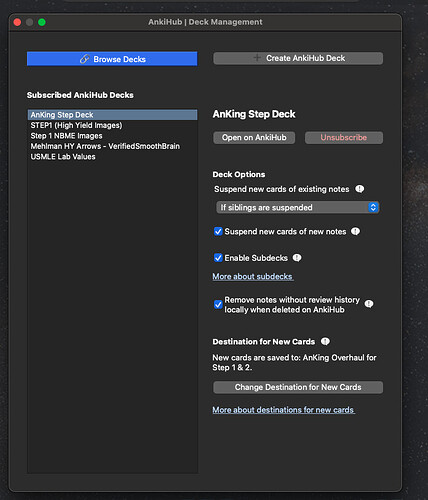Click info icon beside Suspend new cards of existing notes
Viewport: 428px width, 500px height.
click(359, 189)
